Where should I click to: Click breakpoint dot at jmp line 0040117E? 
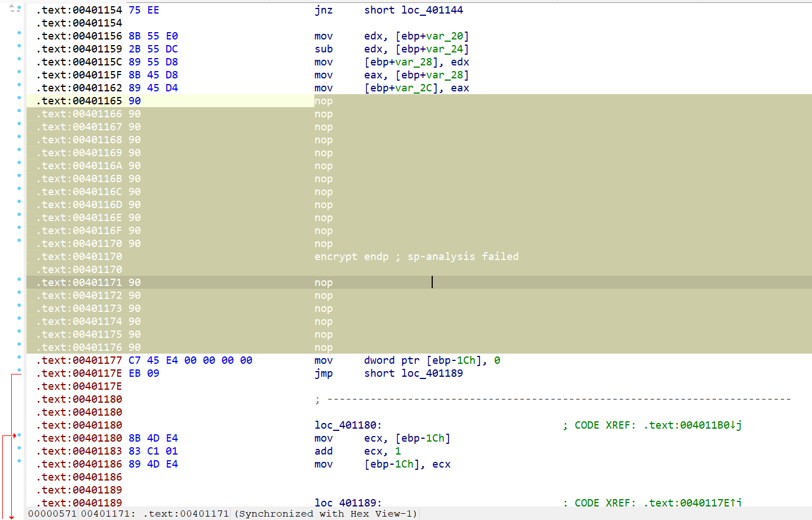19,371
